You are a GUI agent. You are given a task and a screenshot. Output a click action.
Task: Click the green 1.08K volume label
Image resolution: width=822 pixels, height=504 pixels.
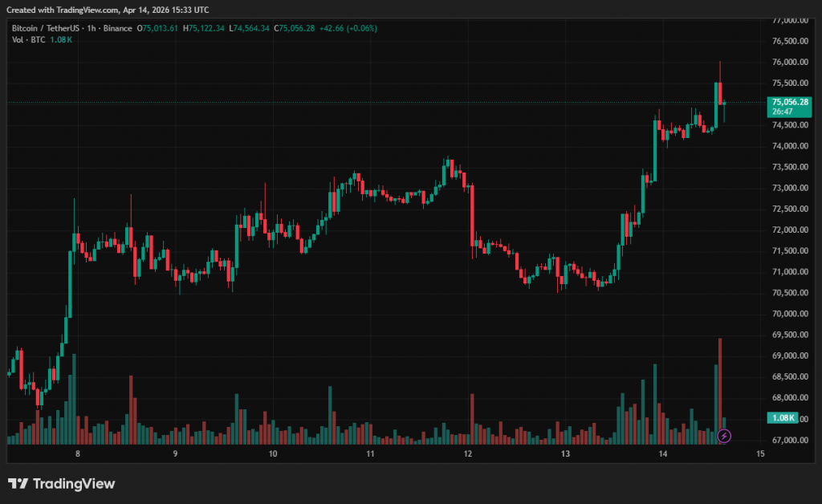point(782,418)
